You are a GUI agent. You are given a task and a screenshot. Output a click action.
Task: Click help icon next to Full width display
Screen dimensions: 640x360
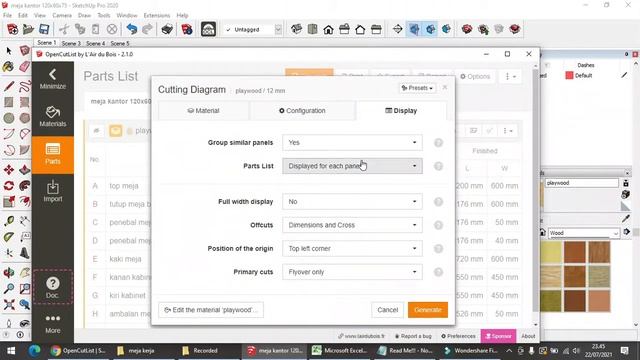pyautogui.click(x=438, y=202)
